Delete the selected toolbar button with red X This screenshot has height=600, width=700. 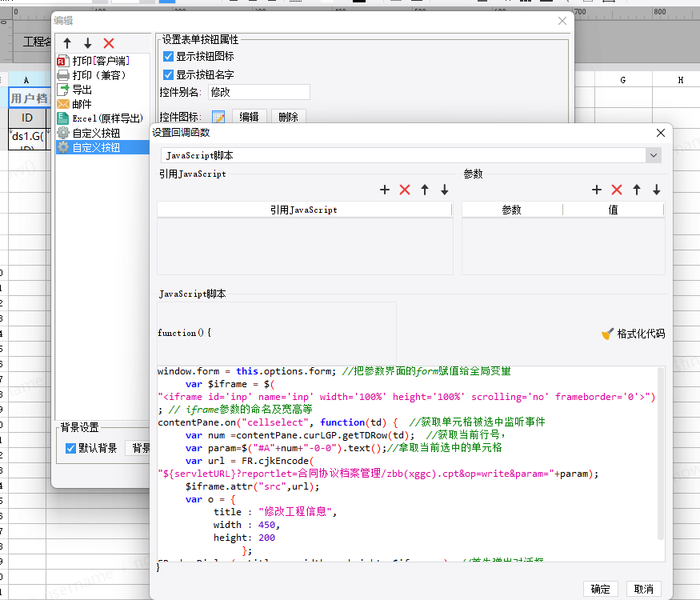(x=109, y=43)
